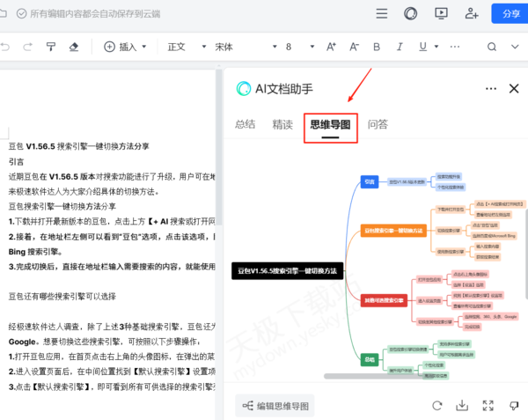Image resolution: width=528 pixels, height=420 pixels.
Task: Redo the last edit
Action: pyautogui.click(x=28, y=47)
